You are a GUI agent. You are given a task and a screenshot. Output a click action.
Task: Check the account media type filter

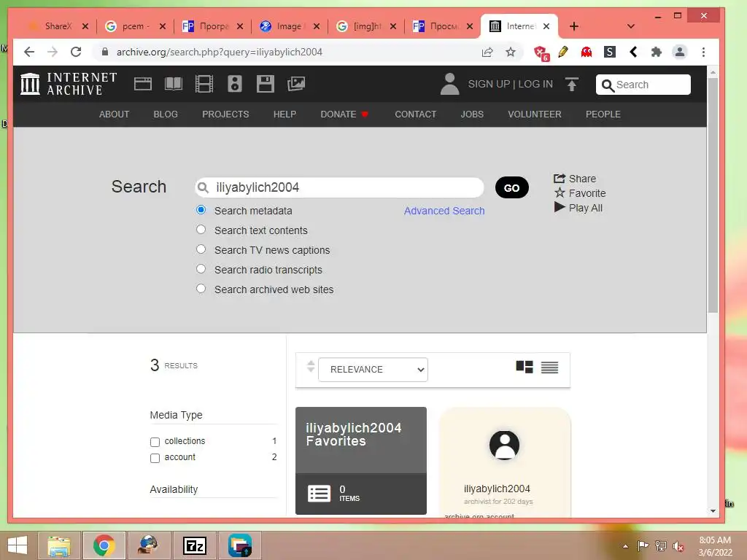[x=155, y=458]
